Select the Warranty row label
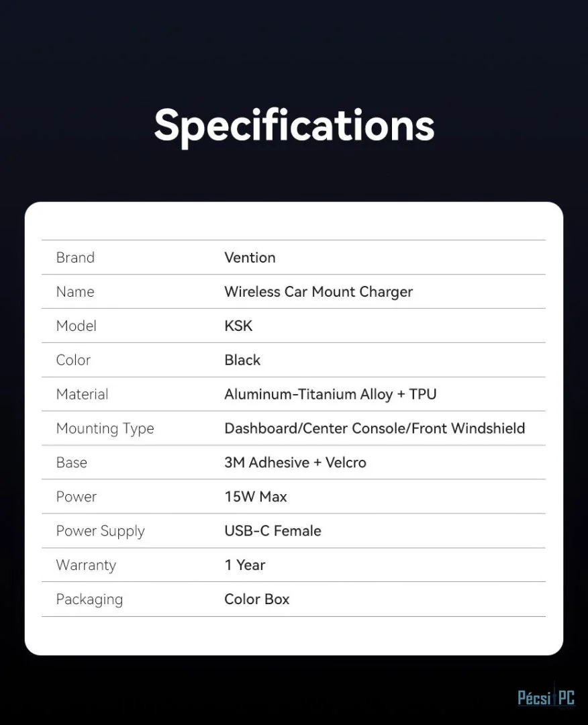The width and height of the screenshot is (588, 725). pos(86,565)
